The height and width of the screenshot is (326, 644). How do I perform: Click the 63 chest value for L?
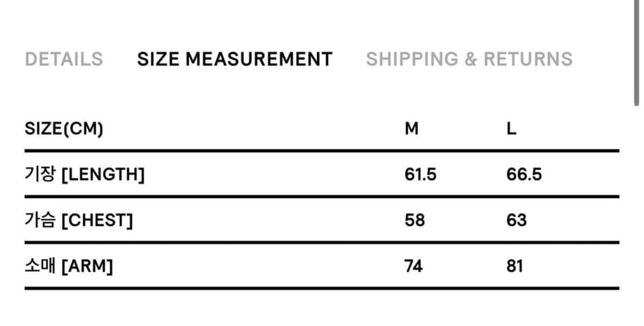click(x=516, y=220)
